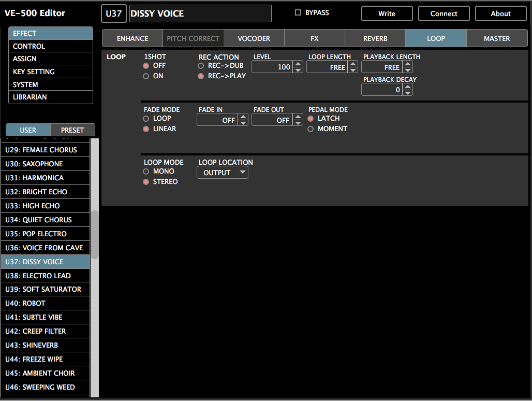Click the FADE OUT value field

272,120
